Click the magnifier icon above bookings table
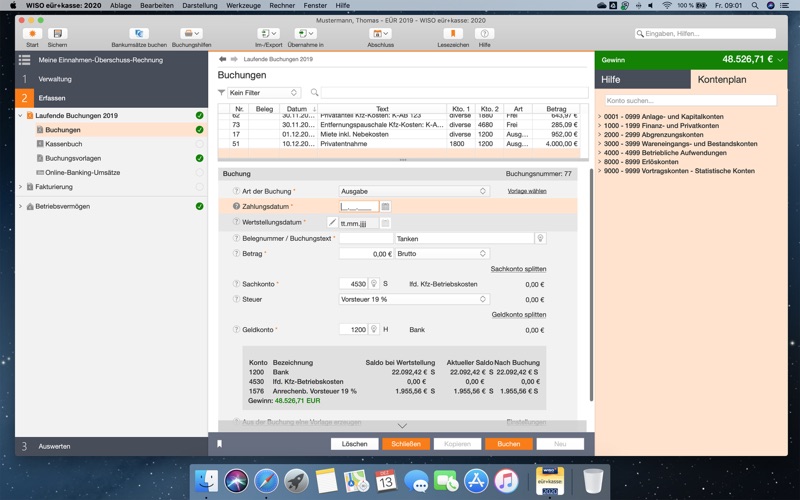Screen dimensions: 800x500 314,93
